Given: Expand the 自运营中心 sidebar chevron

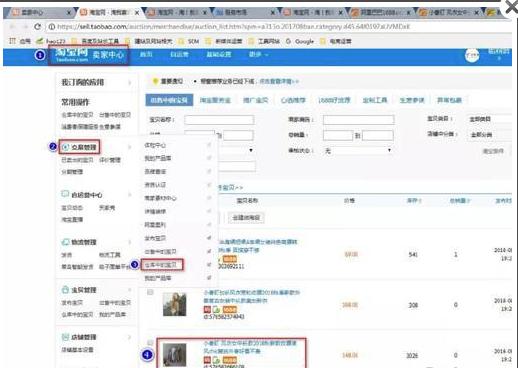Looking at the screenshot, I should 130,194.
